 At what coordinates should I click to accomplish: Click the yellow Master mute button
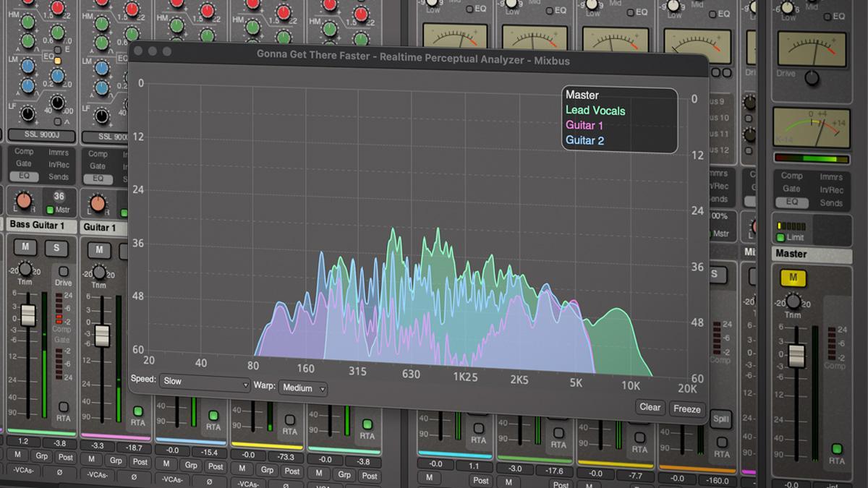click(793, 278)
